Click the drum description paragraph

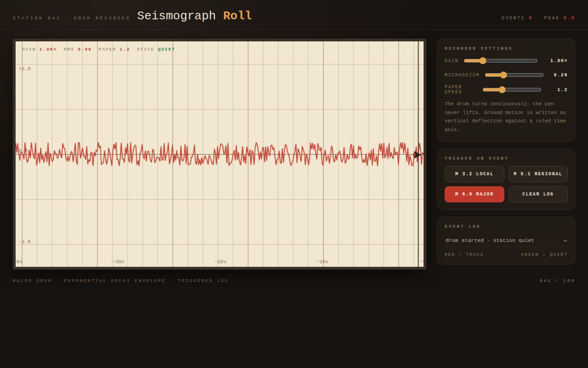506,117
